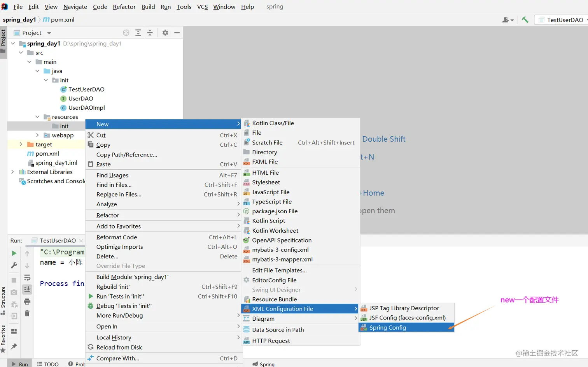Click the up arrow in Run console
This screenshot has width=588, height=367.
[x=27, y=253]
